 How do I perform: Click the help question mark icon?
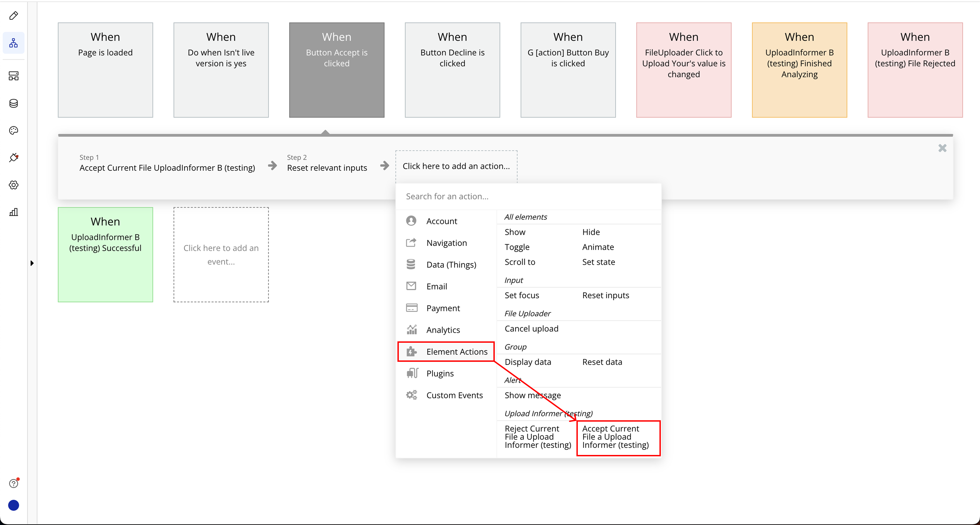(x=14, y=483)
